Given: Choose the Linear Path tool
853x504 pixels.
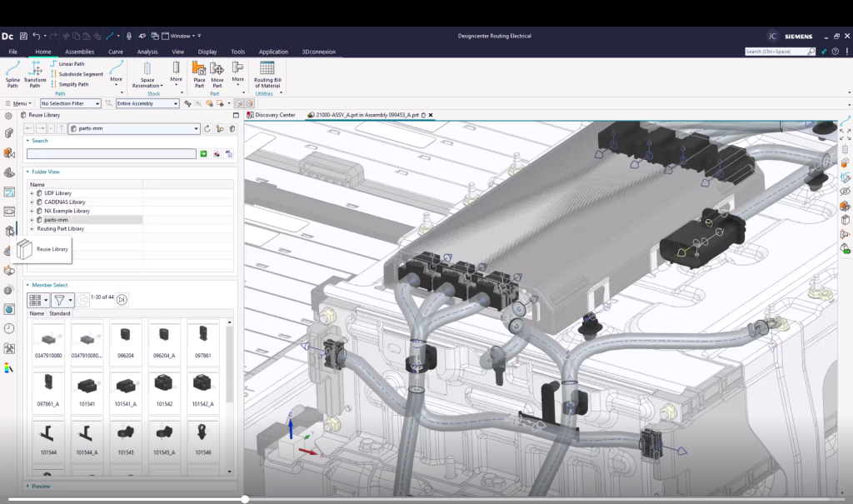Looking at the screenshot, I should 68,63.
